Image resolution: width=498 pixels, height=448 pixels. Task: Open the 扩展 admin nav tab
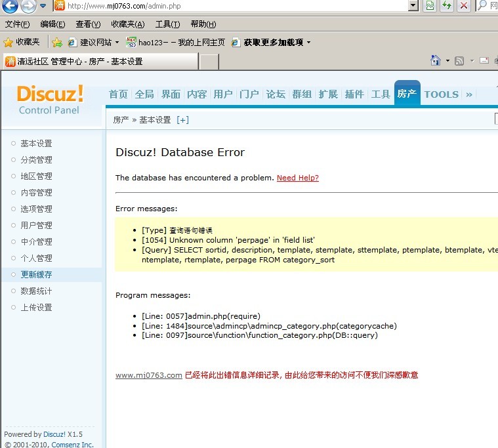click(328, 94)
